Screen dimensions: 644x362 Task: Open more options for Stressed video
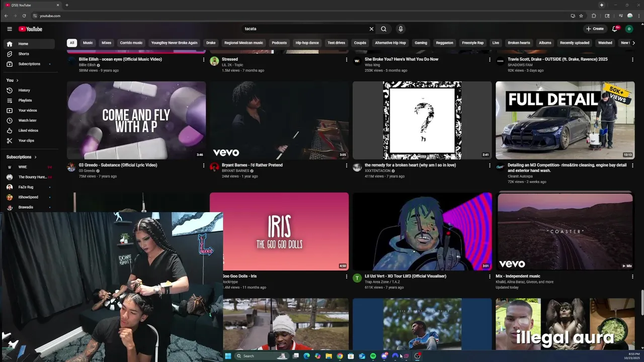[x=346, y=59]
